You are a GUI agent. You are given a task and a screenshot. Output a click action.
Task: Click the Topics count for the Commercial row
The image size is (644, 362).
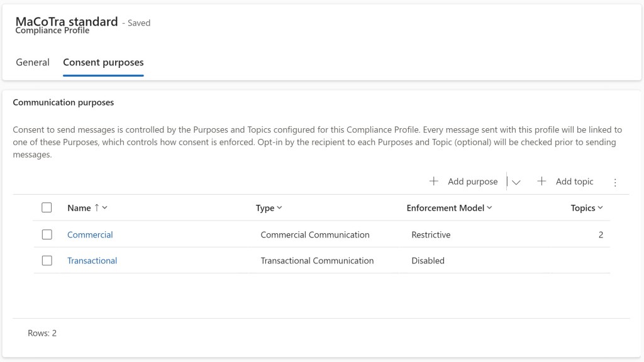click(x=600, y=234)
